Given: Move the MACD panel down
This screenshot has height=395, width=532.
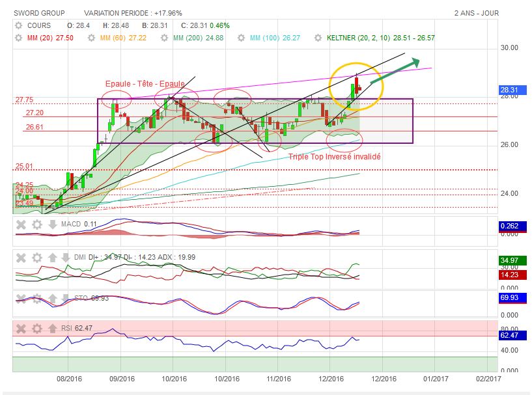Looking at the screenshot, I should click(x=52, y=224).
